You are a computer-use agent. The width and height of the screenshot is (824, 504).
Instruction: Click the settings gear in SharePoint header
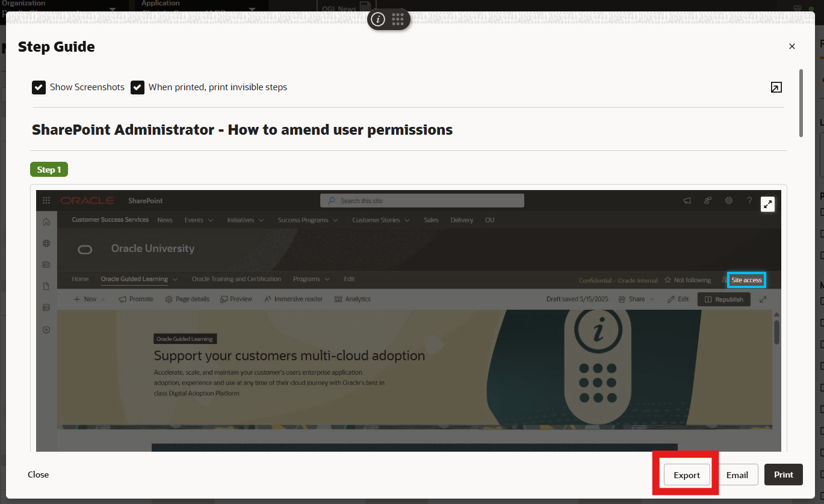pos(729,201)
